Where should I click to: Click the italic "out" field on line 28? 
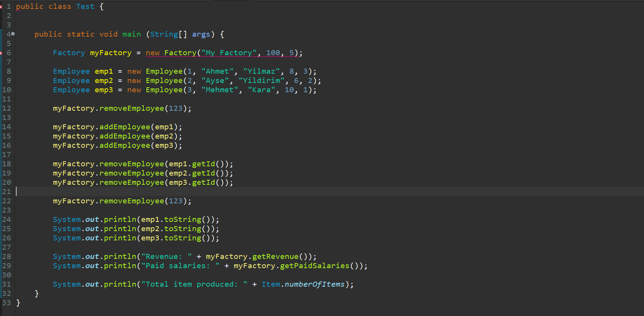[92, 257]
